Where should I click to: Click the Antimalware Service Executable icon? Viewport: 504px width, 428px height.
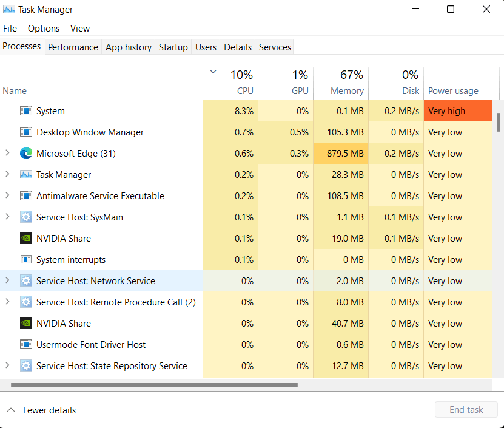pyautogui.click(x=26, y=195)
